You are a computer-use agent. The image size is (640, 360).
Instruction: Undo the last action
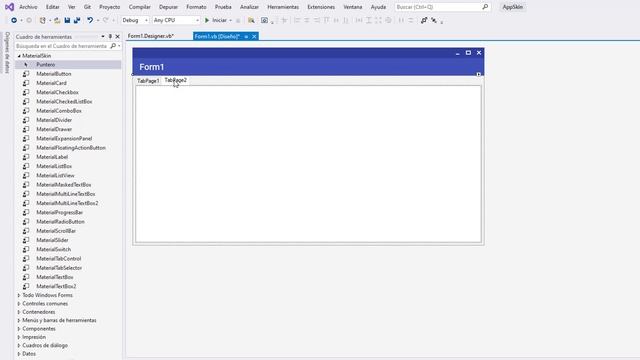pos(90,20)
